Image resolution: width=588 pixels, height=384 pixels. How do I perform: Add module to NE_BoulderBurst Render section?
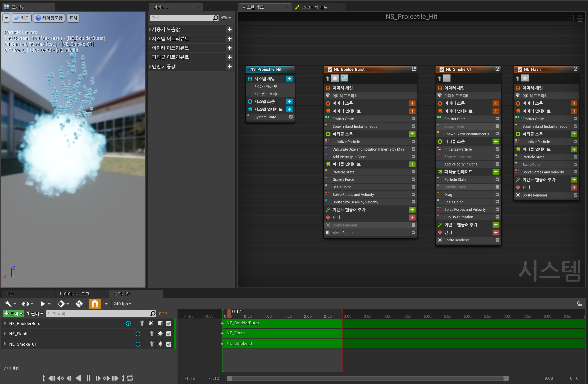coord(412,217)
